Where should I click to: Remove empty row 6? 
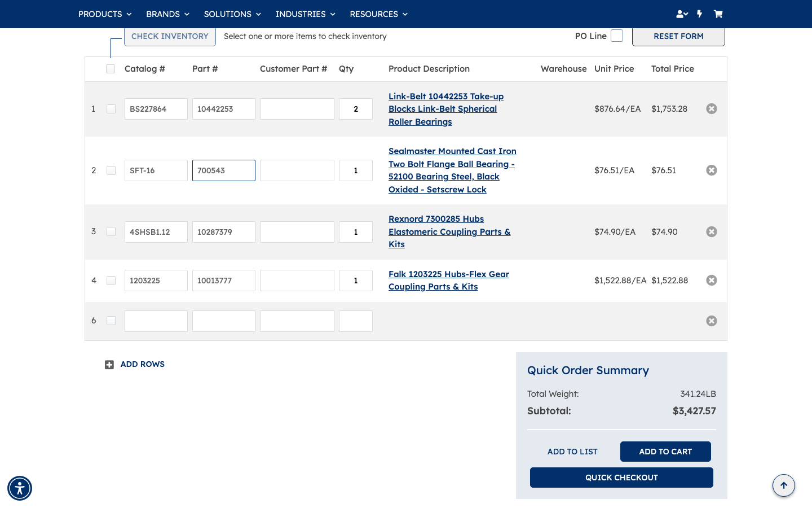click(712, 321)
